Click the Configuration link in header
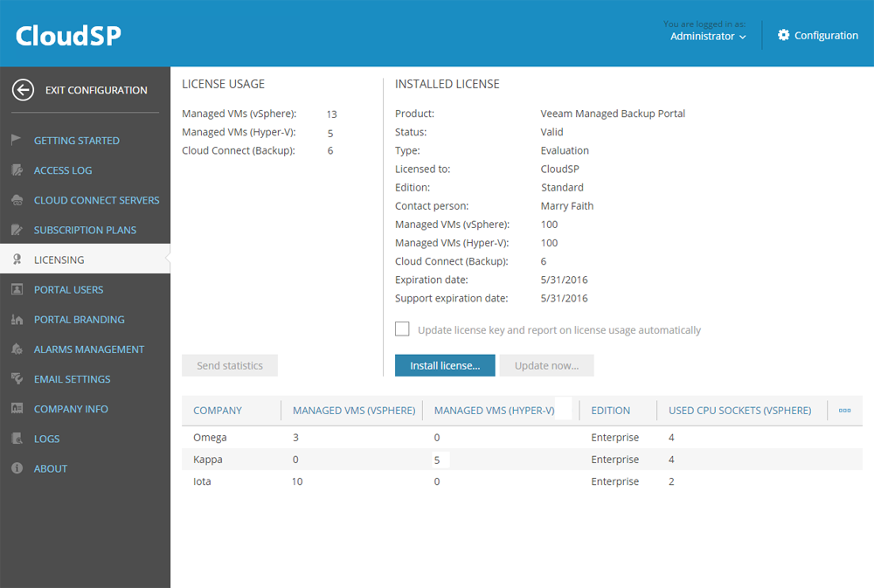The image size is (874, 588). 826,35
